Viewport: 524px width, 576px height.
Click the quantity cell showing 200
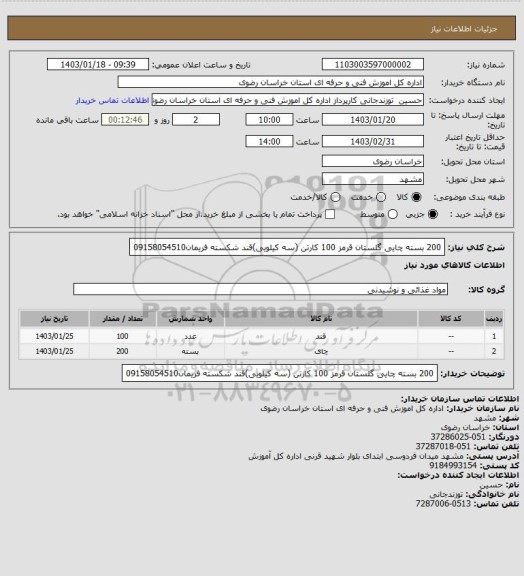(x=122, y=351)
